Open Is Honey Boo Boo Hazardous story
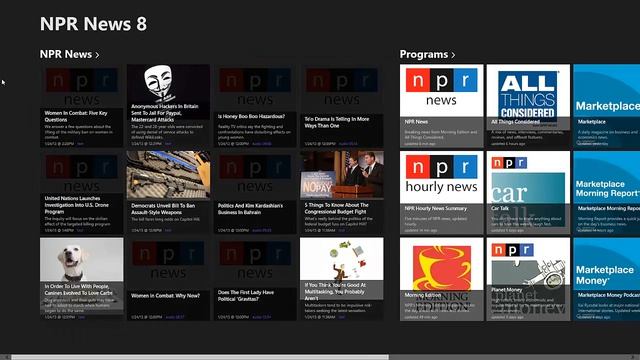The width and height of the screenshot is (640, 360). pos(255,106)
